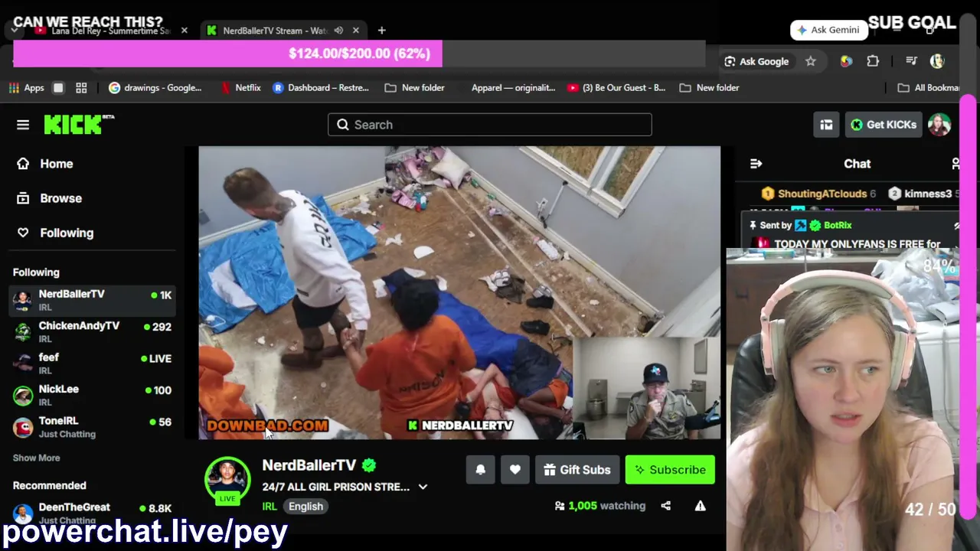Screen dimensions: 980x551
Task: Expand the stream title chevron
Action: coord(423,487)
